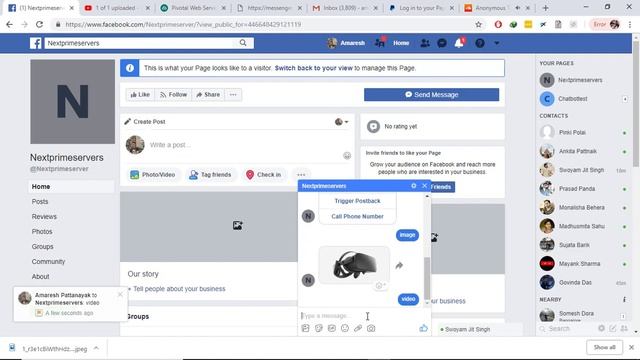Open friend requests icon in top bar
This screenshot has width=640, height=360.
[425, 43]
